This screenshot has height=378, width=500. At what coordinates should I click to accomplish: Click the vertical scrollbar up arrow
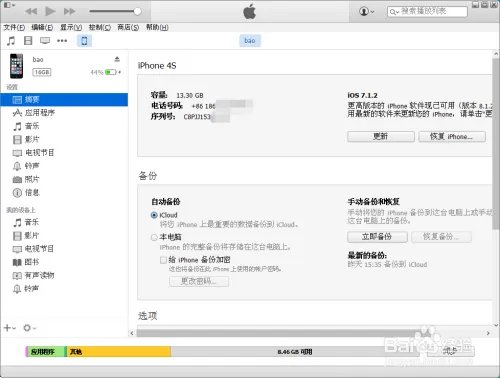[x=496, y=54]
